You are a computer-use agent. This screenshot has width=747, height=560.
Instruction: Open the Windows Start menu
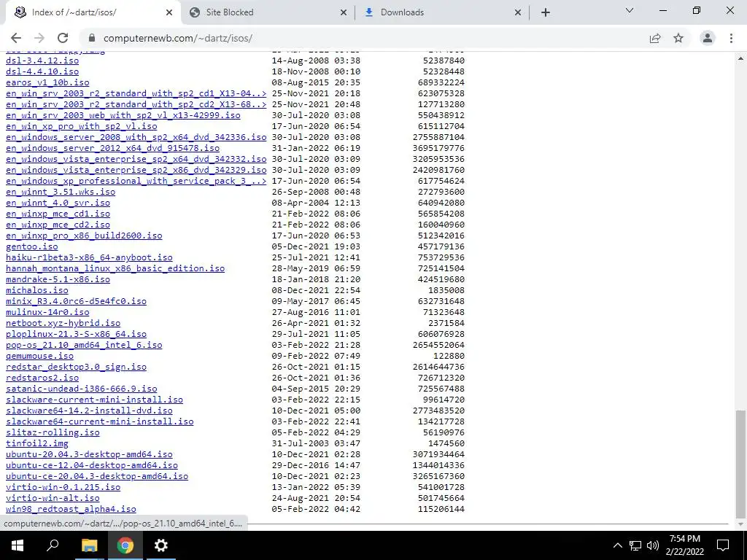pos(18,545)
